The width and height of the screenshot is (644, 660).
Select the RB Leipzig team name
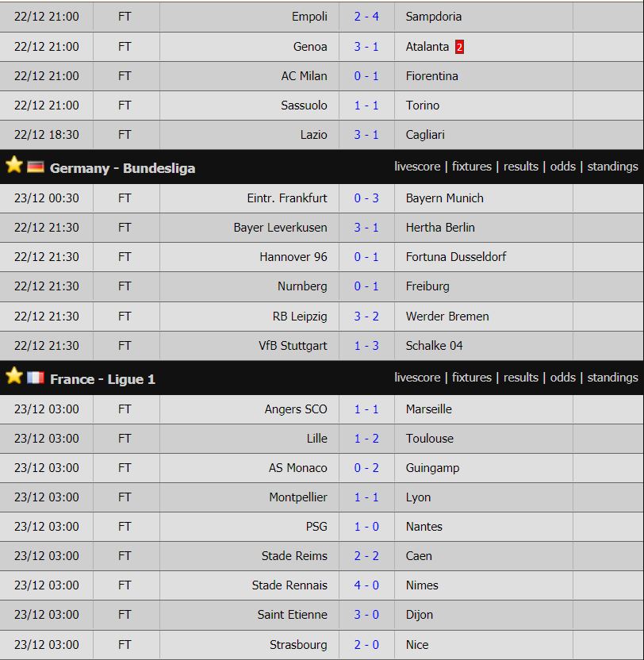(x=300, y=317)
